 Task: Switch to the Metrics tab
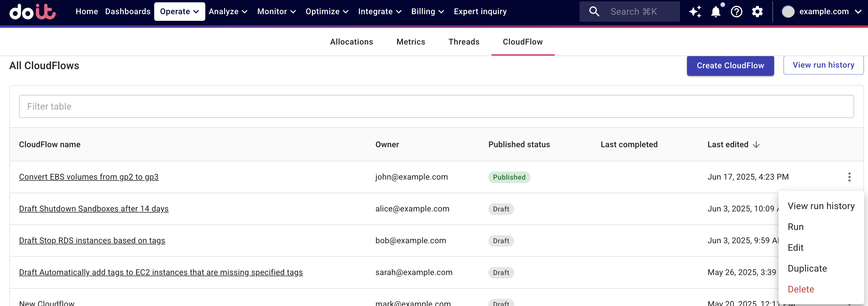(411, 42)
